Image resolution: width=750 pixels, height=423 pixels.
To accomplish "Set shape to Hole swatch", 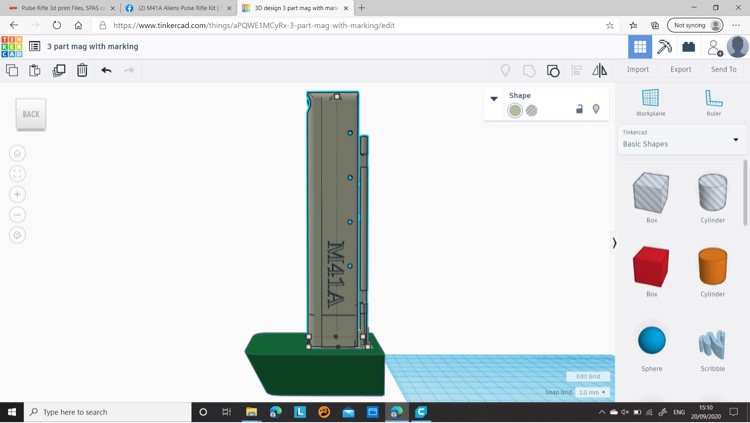I will [x=531, y=111].
